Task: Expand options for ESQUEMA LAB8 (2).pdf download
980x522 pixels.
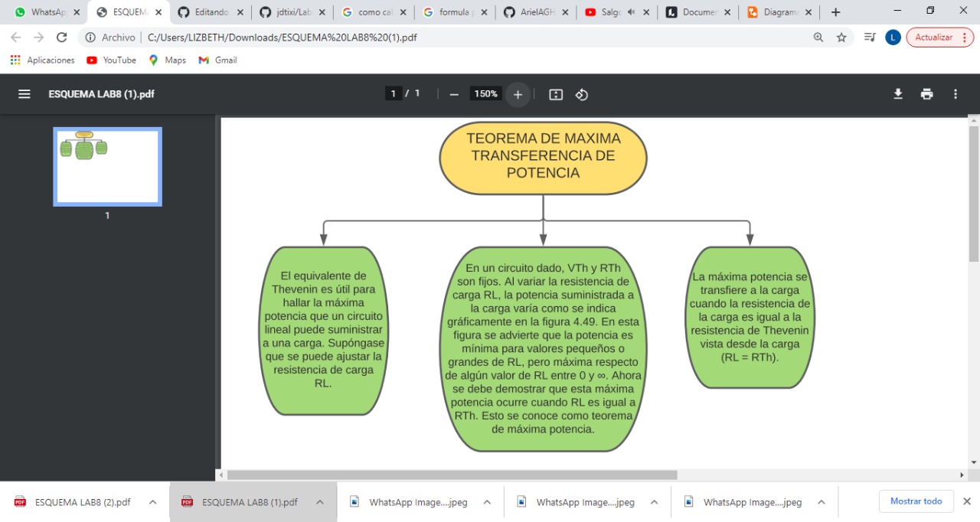Action: tap(152, 501)
